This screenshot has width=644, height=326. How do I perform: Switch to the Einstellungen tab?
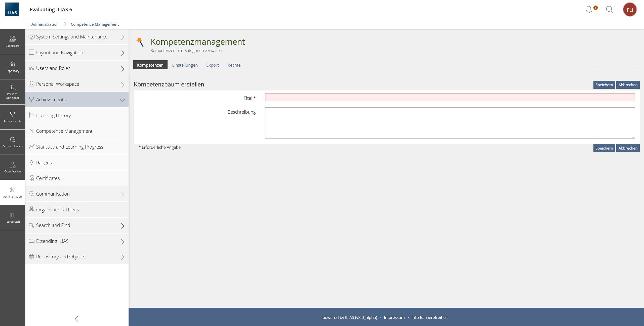(x=185, y=65)
